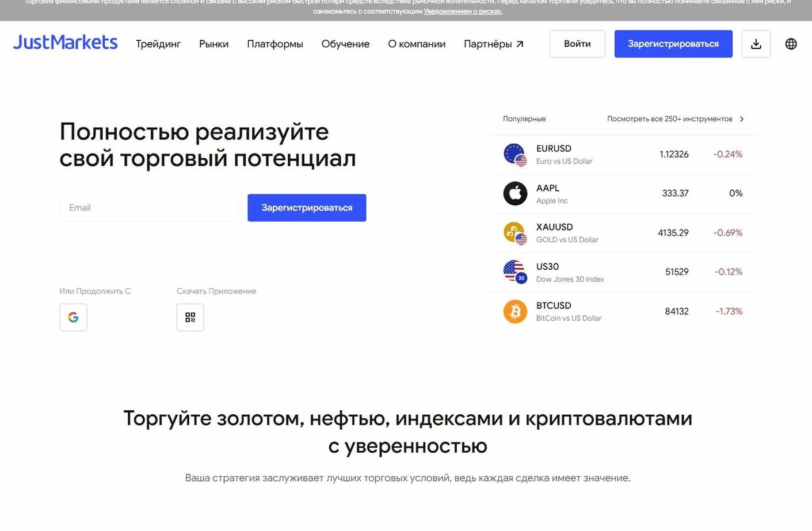Click the -1.73% change value

point(729,311)
